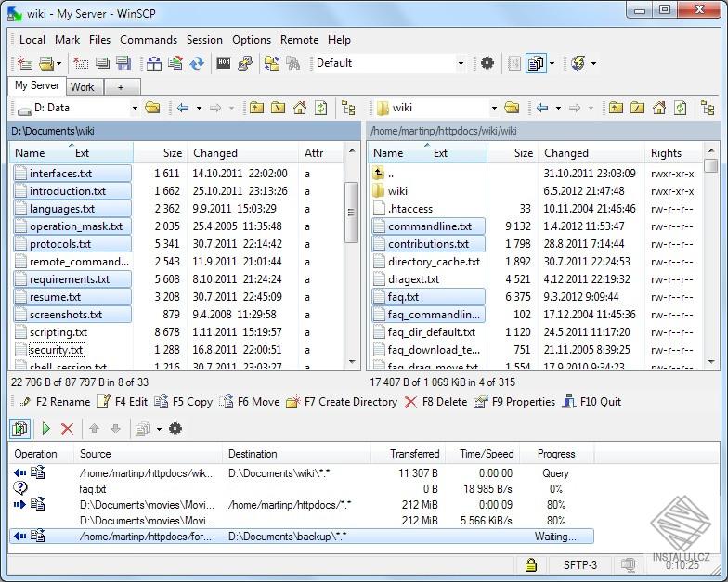Go to local home directory icon
The height and width of the screenshot is (582, 728).
pos(299,108)
